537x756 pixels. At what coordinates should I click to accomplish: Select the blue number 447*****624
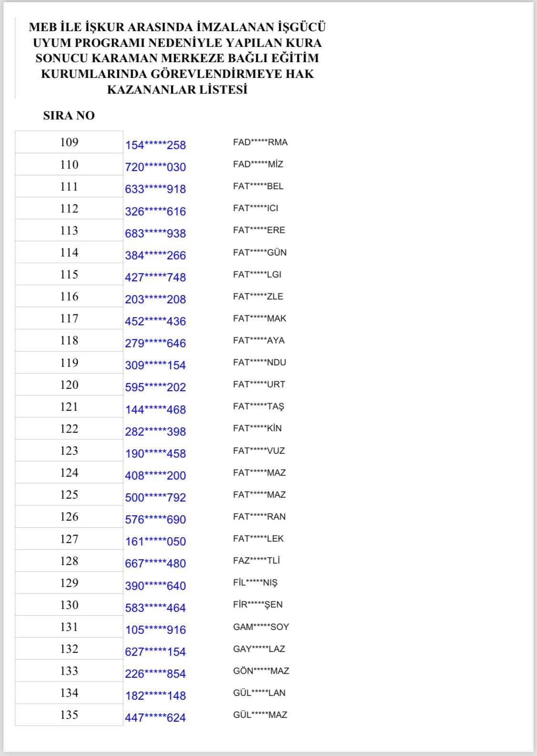(x=156, y=718)
